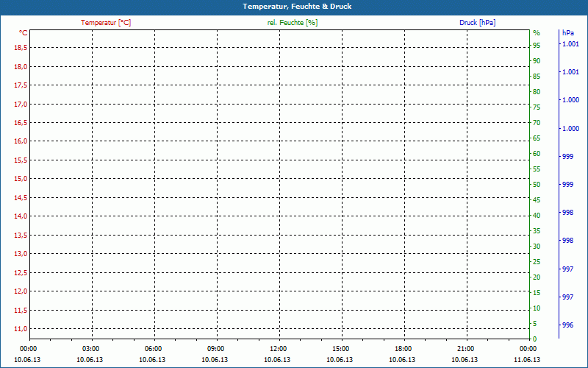Click the 17,0 temperature axis value
This screenshot has height=368, width=588.
click(21, 104)
